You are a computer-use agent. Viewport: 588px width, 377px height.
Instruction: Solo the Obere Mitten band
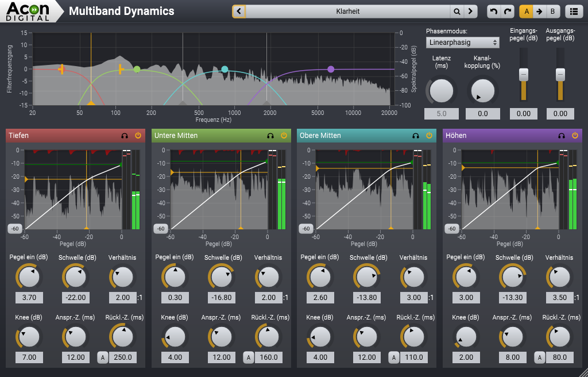416,136
